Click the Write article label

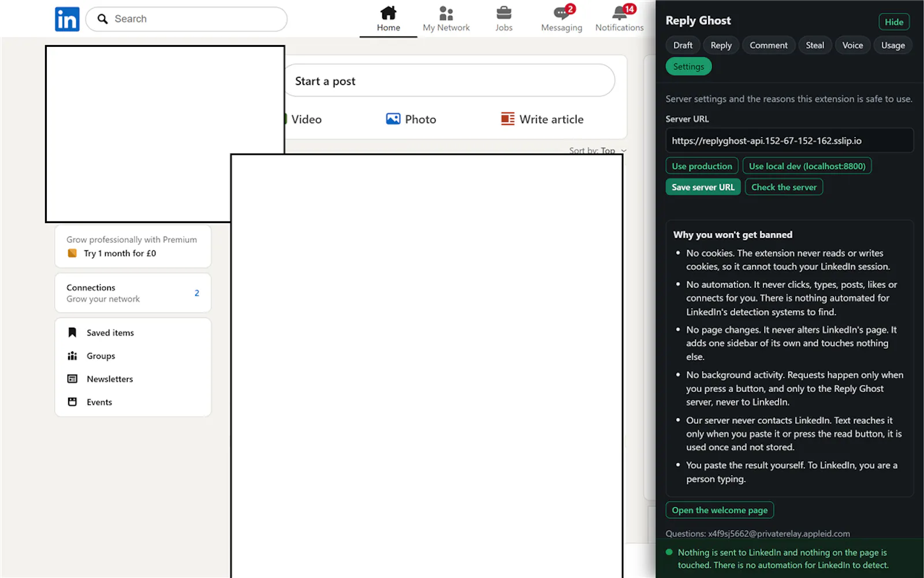(552, 119)
